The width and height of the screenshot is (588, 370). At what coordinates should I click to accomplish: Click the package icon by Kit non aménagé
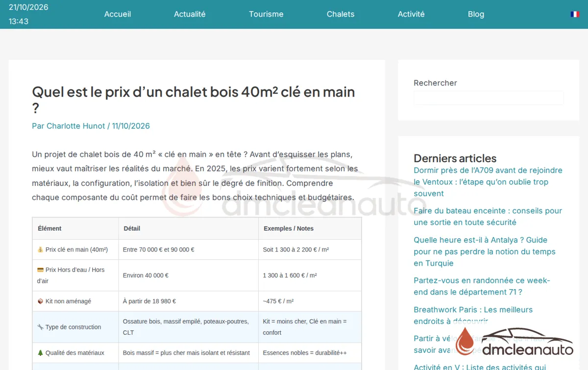(x=41, y=301)
